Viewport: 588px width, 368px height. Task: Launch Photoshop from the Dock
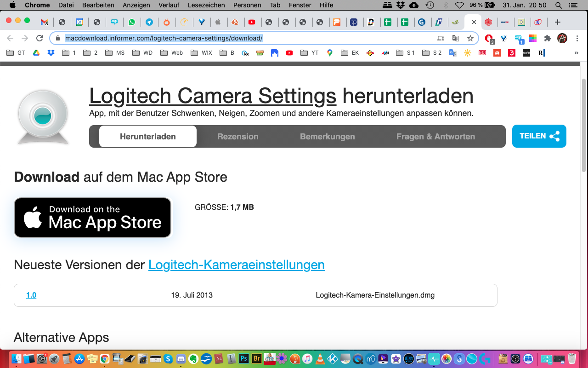[x=244, y=359]
